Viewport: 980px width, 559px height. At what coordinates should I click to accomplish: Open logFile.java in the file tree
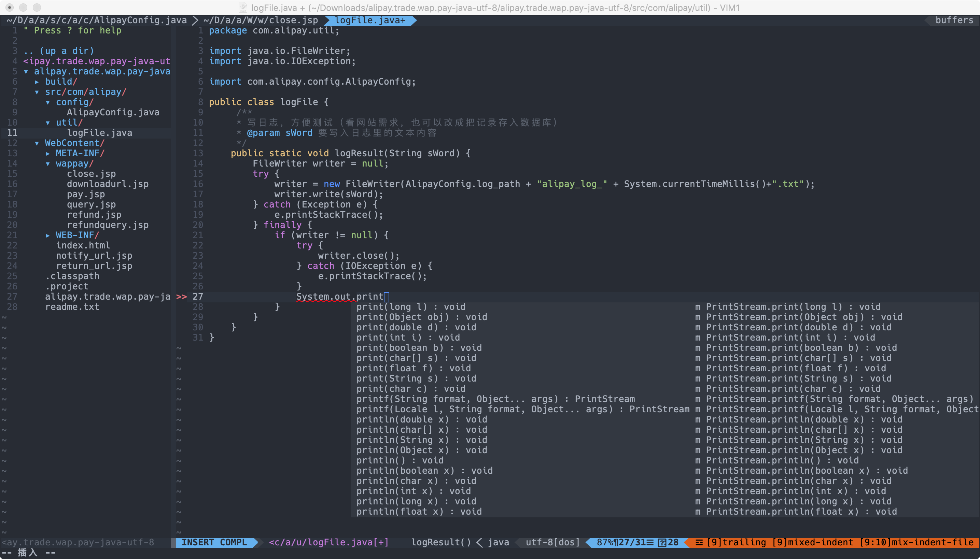pos(99,133)
